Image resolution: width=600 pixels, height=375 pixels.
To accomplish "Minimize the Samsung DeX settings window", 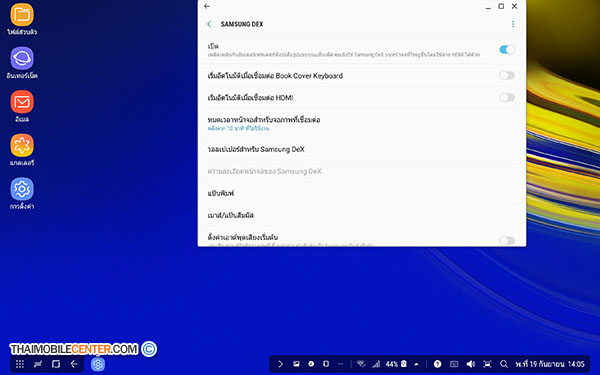I will point(488,7).
